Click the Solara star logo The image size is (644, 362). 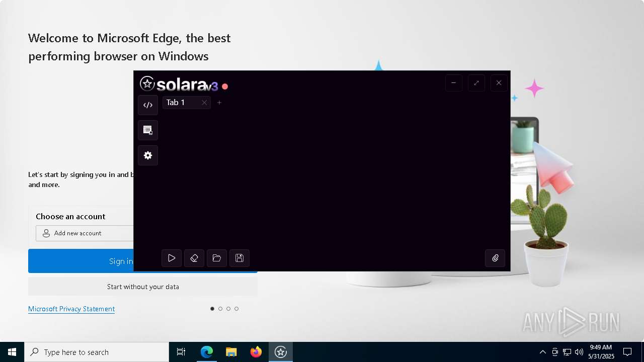(x=147, y=83)
